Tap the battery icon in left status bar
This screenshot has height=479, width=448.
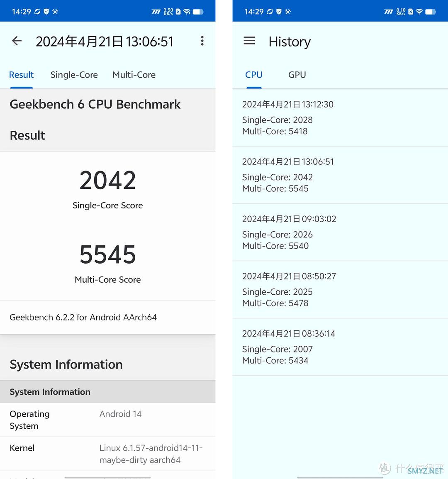click(x=198, y=12)
